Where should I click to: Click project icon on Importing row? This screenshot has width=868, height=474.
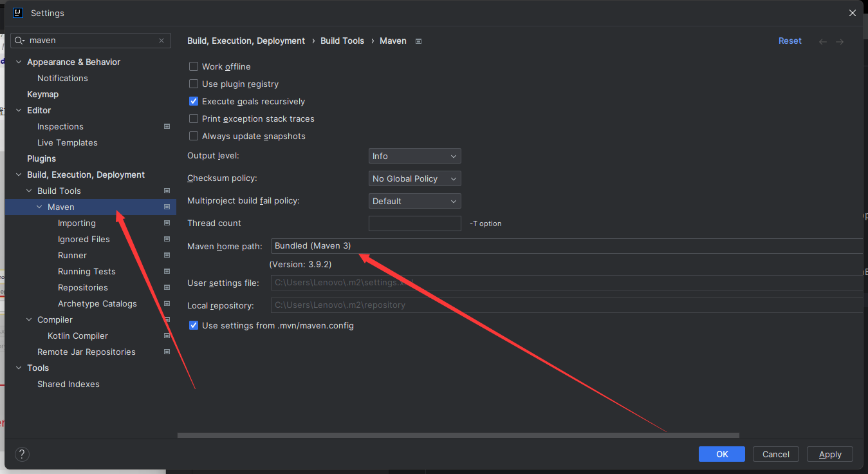click(x=167, y=223)
